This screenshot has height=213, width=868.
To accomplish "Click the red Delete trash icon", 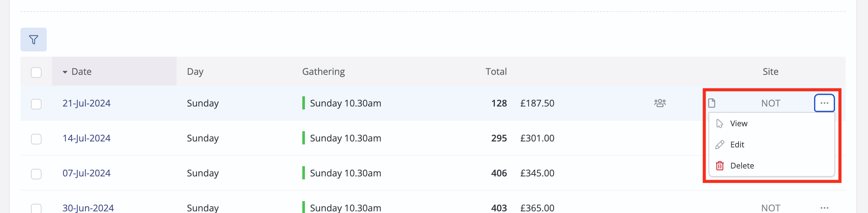I will tap(720, 166).
